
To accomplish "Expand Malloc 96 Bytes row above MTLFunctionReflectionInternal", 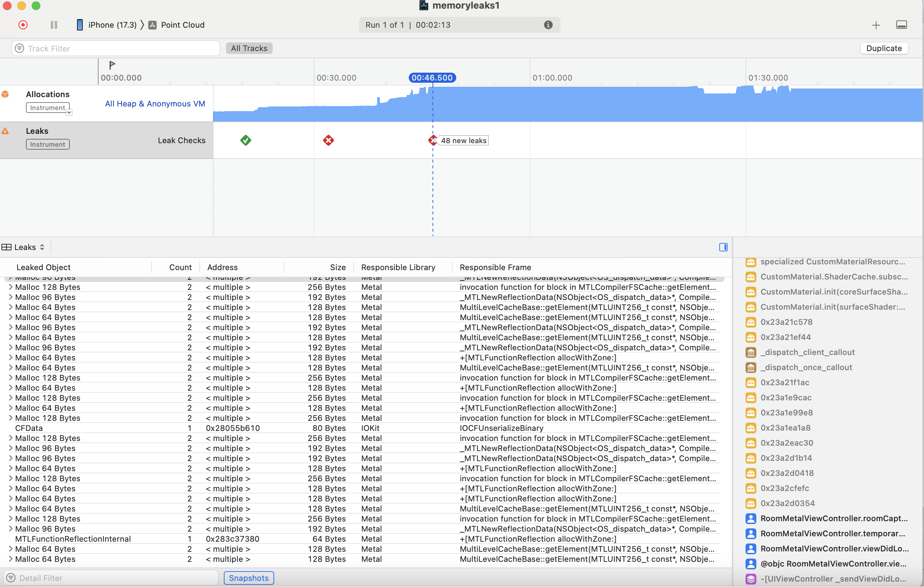I will click(11, 529).
